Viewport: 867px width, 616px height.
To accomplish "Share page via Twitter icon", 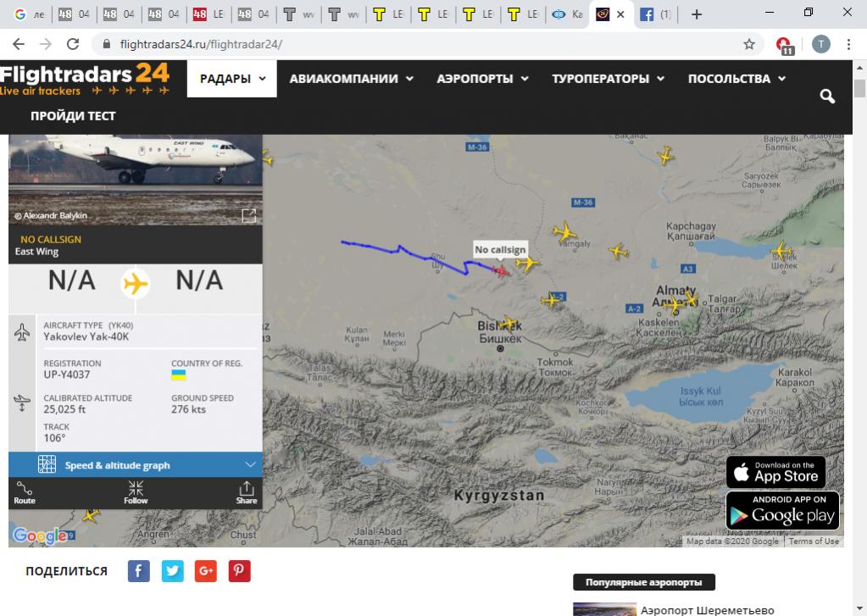I will pos(173,571).
